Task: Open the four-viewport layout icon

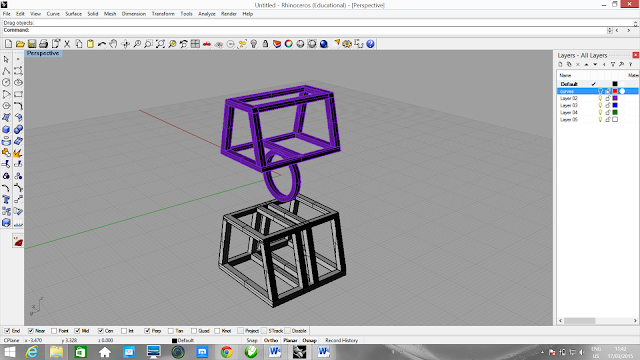Action: pos(196,44)
